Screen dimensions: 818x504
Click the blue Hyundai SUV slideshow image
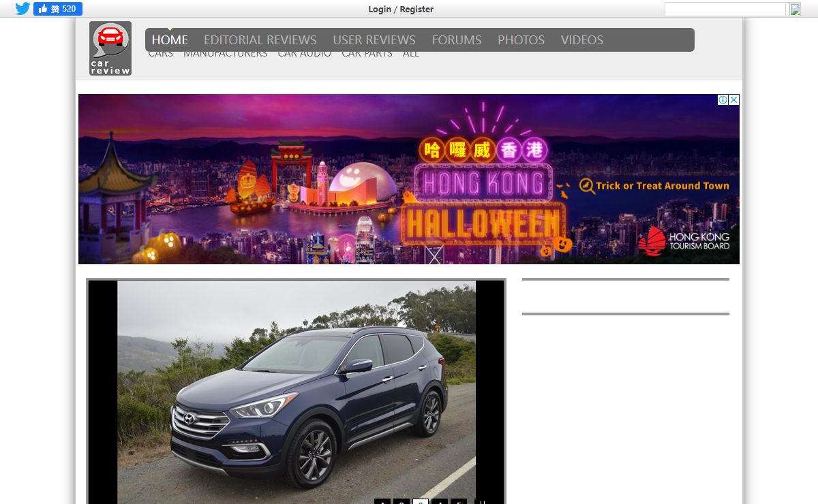click(x=297, y=392)
